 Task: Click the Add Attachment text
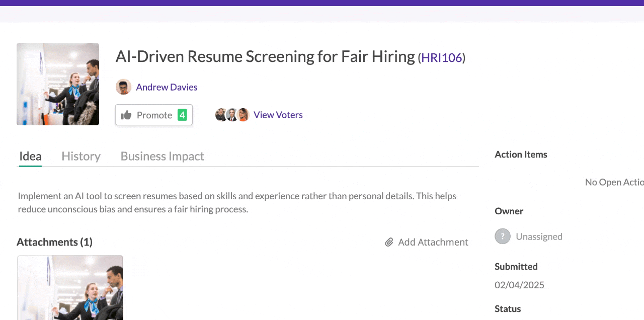pos(433,242)
